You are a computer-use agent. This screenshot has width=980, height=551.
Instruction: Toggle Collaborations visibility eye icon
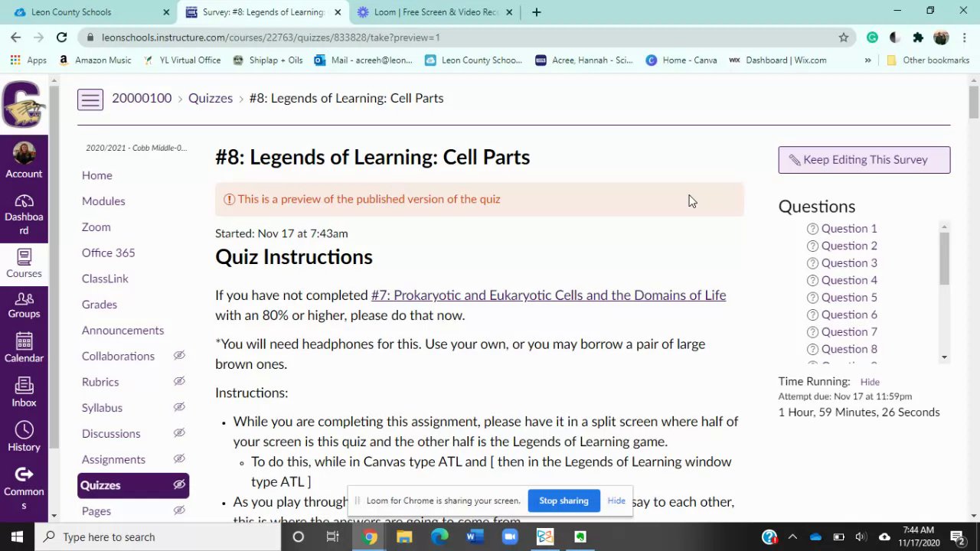coord(179,356)
